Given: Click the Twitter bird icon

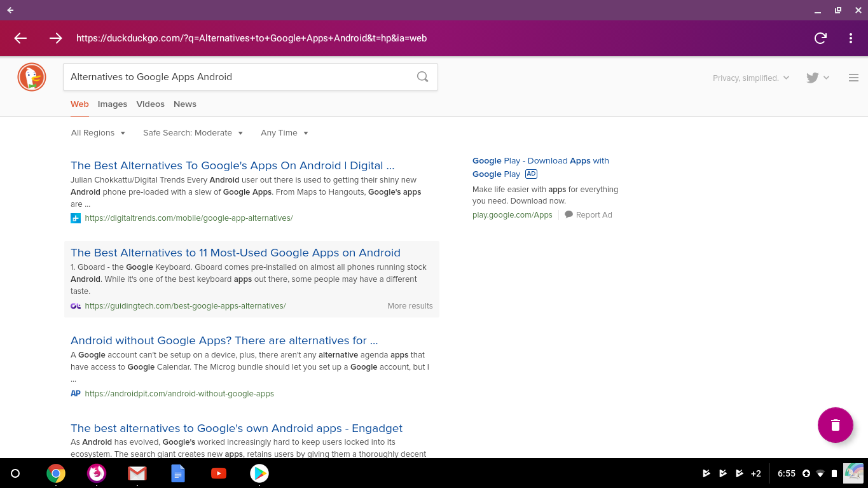Looking at the screenshot, I should (812, 78).
